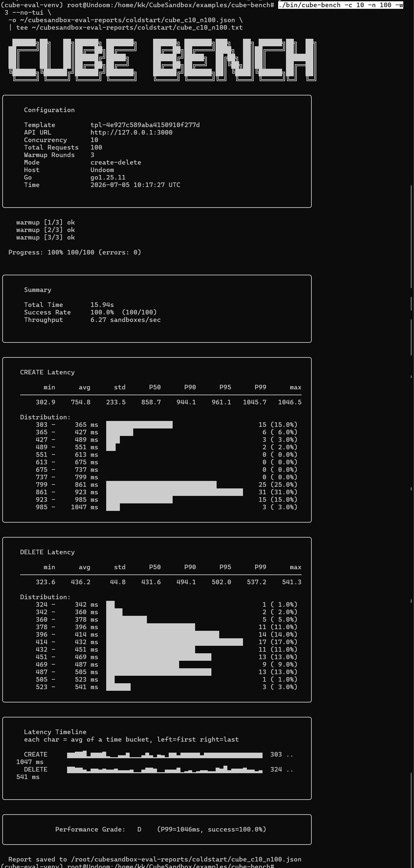
Task: Click Total Time value 15.94s
Action: pos(102,305)
